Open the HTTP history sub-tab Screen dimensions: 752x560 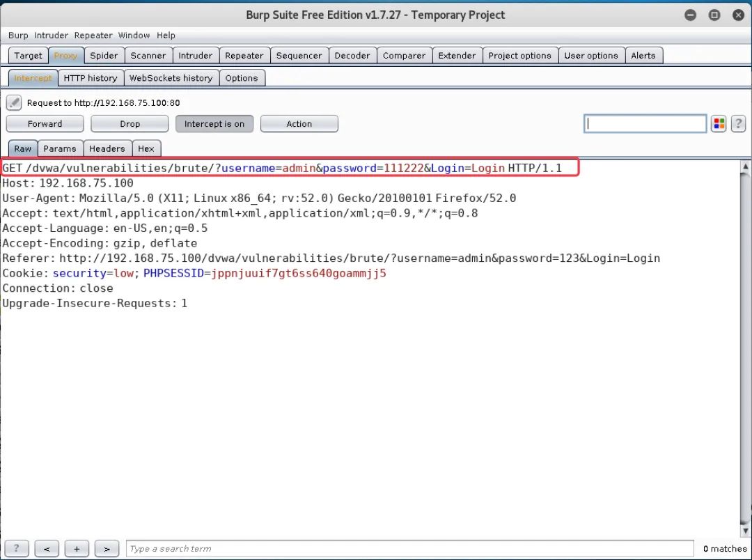91,78
